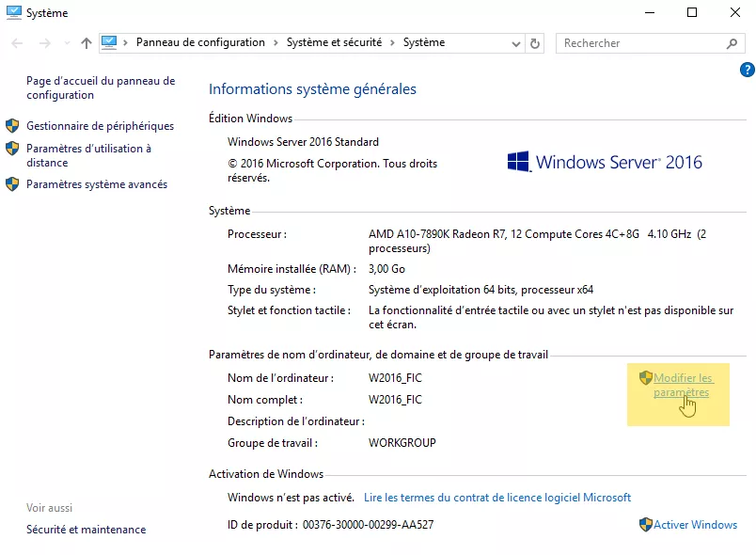Select computer name W2016_FIC value
The width and height of the screenshot is (756, 555).
point(395,378)
